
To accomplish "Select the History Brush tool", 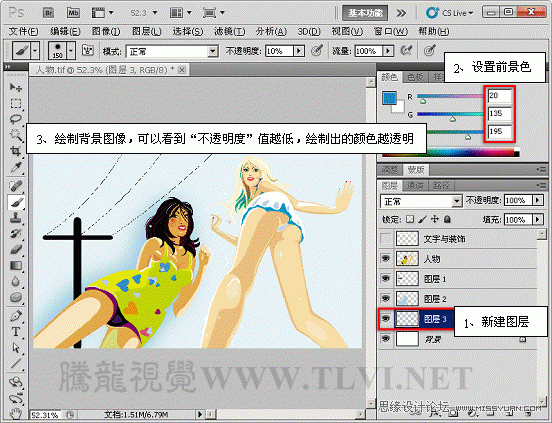I will tap(15, 234).
